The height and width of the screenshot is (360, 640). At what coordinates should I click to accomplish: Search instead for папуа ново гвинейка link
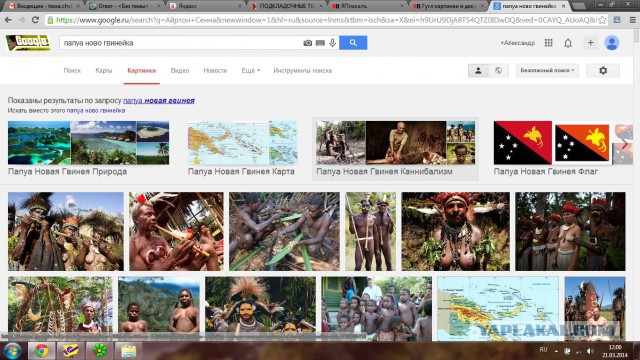coord(96,111)
